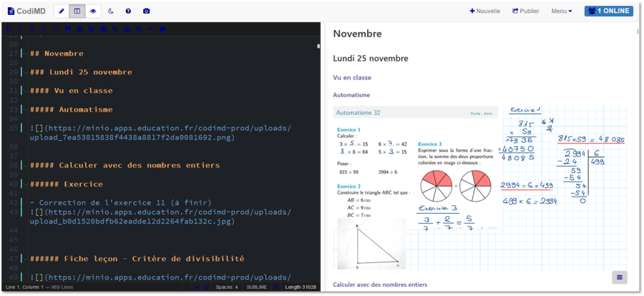Switch to edit-only mode with pencil
Screen dimensions: 644x296
tap(62, 11)
